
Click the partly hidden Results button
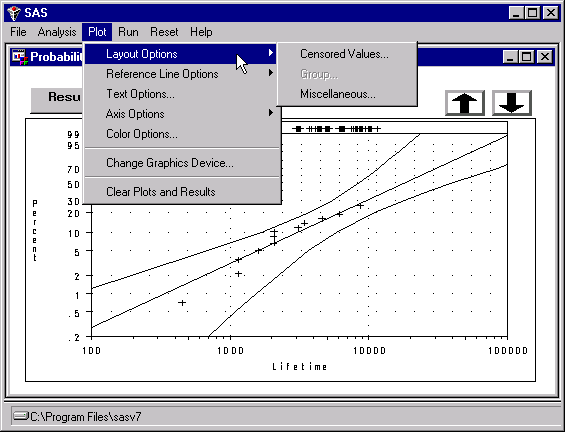[x=57, y=101]
